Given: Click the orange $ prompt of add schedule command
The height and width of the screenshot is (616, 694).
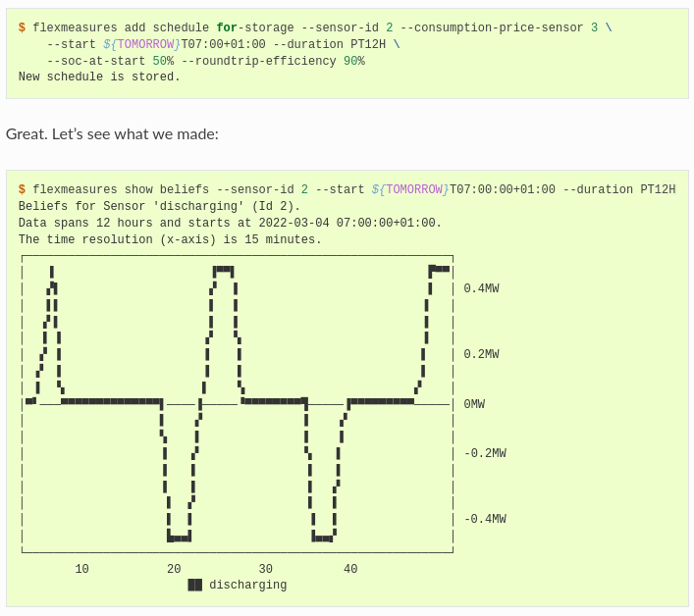Looking at the screenshot, I should 22,27.
